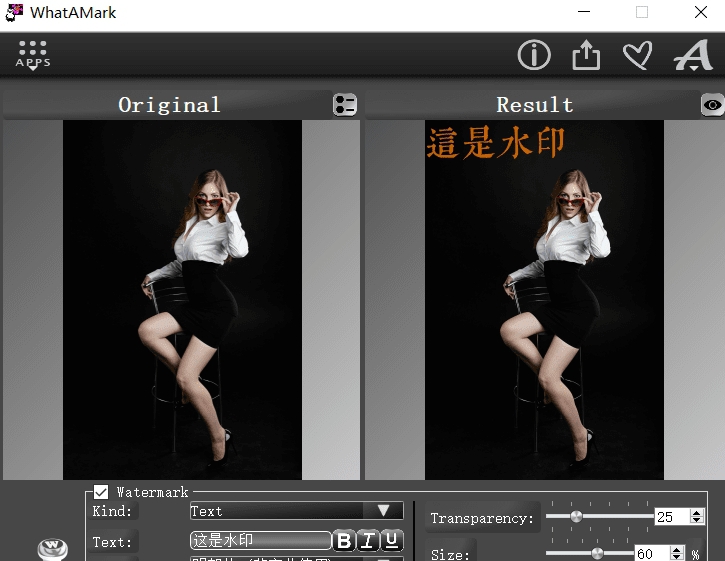Open the Original panel options icon
This screenshot has height=561, width=725.
click(345, 105)
